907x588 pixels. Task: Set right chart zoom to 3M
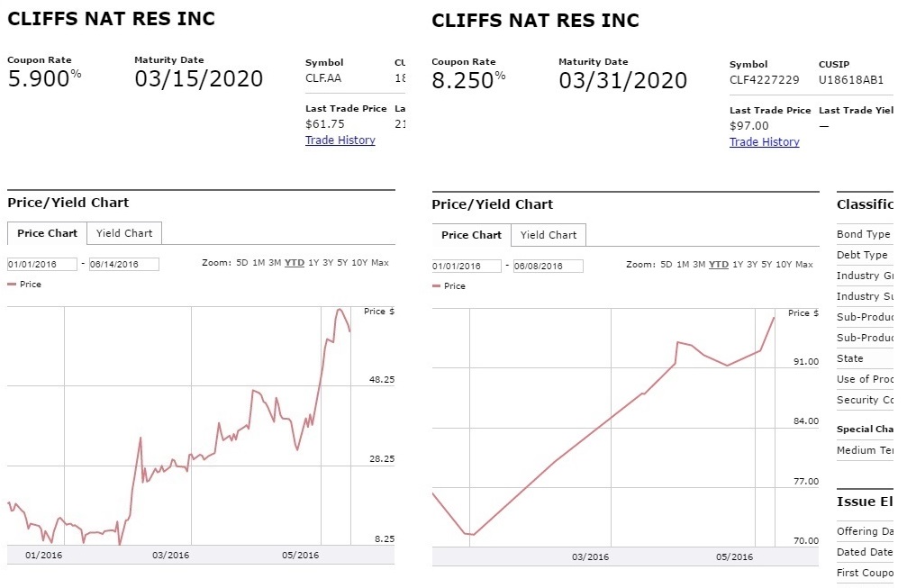click(699, 264)
